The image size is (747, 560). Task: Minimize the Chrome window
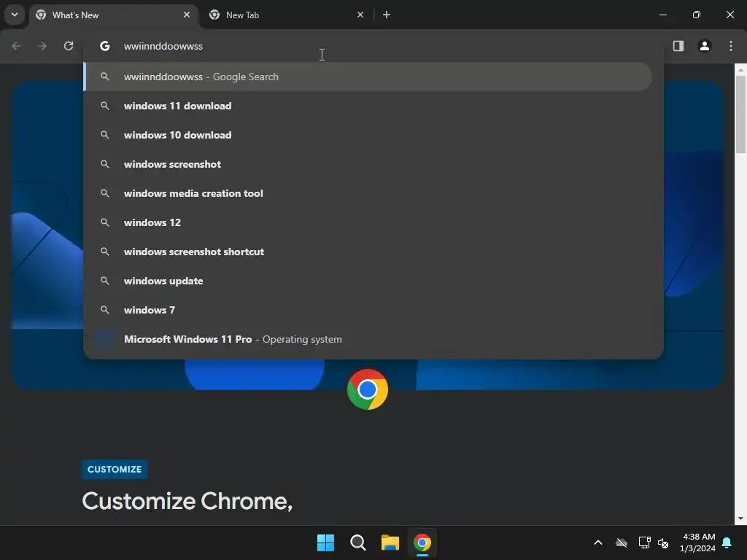662,15
